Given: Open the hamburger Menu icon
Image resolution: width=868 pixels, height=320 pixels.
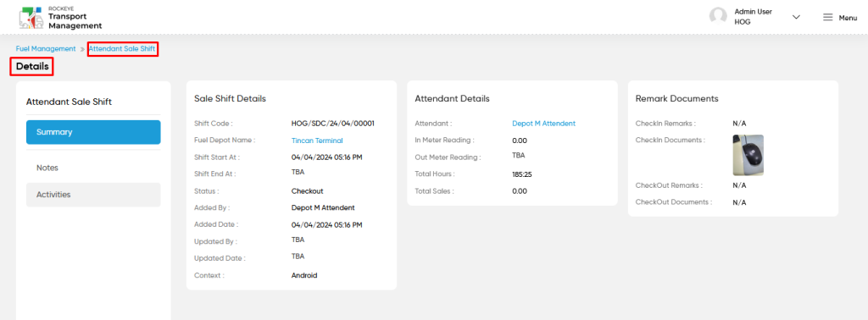Looking at the screenshot, I should pyautogui.click(x=827, y=17).
